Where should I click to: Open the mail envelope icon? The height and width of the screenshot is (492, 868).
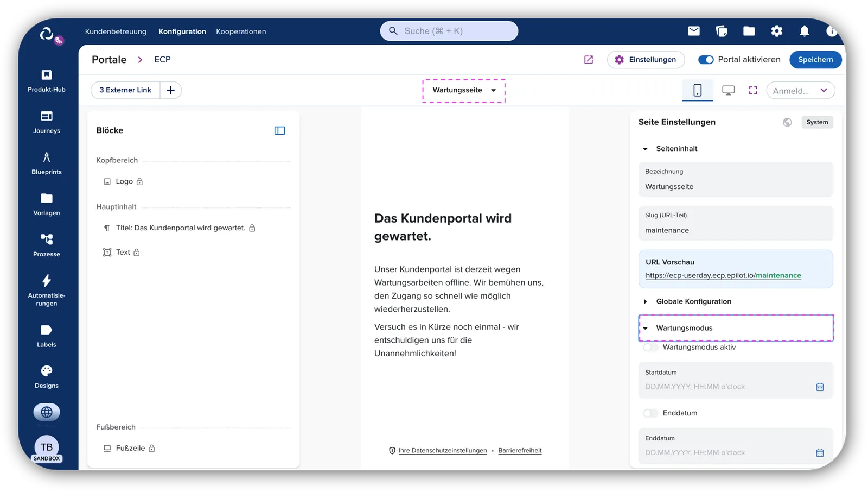click(x=694, y=31)
